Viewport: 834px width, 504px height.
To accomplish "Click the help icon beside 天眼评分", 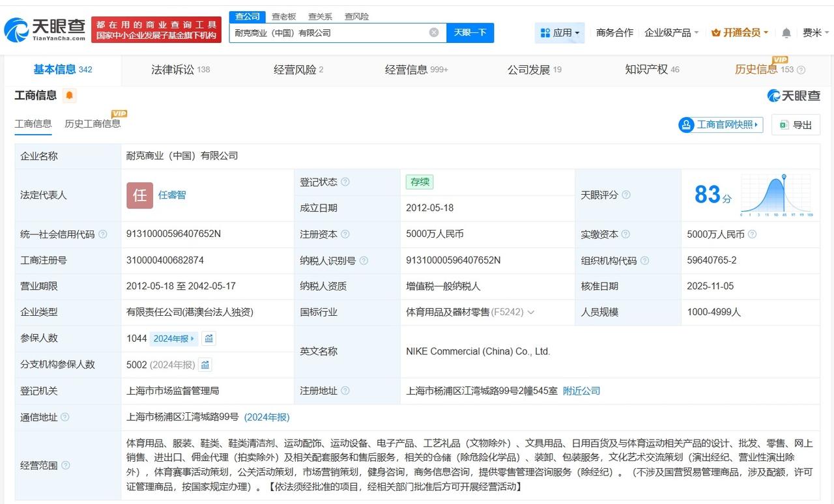I will 626,195.
